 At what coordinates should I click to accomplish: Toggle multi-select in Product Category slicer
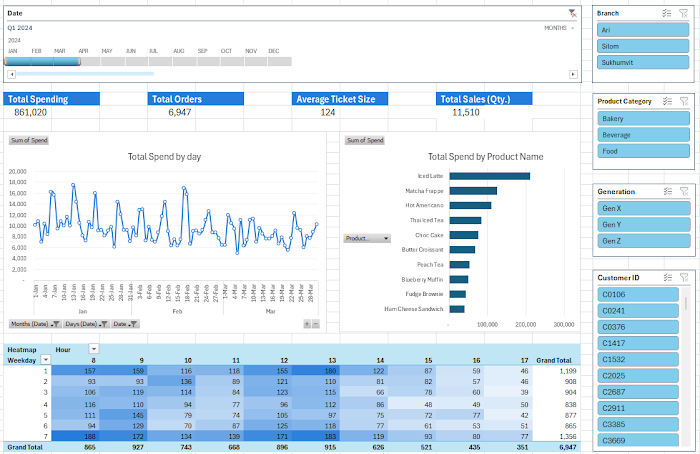pos(667,101)
